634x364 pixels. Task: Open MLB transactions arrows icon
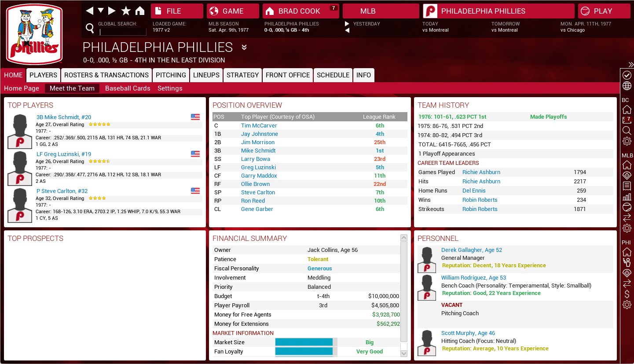click(627, 218)
